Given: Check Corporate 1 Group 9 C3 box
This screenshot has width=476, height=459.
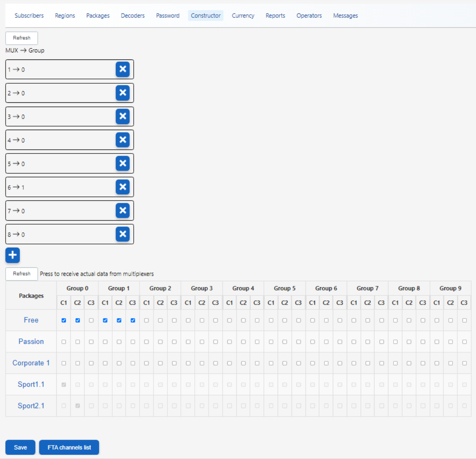Looking at the screenshot, I should pyautogui.click(x=464, y=363).
